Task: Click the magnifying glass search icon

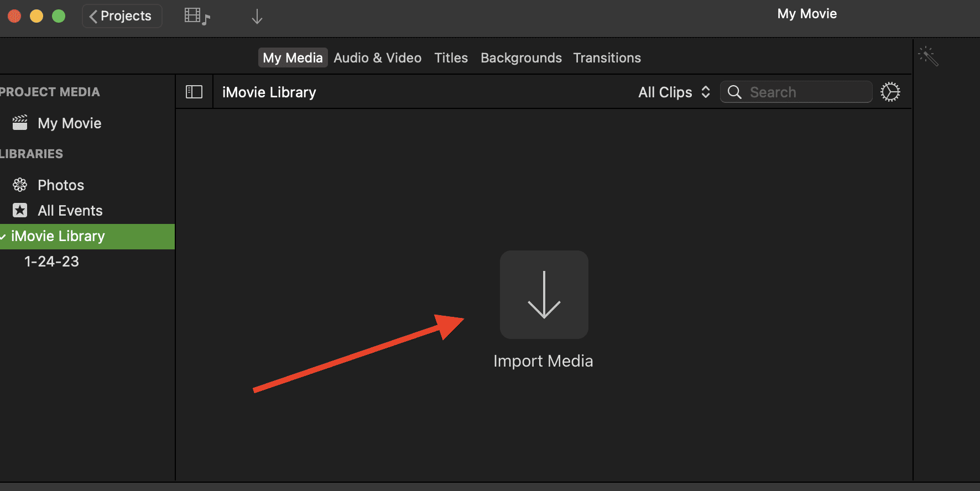Action: click(x=734, y=92)
